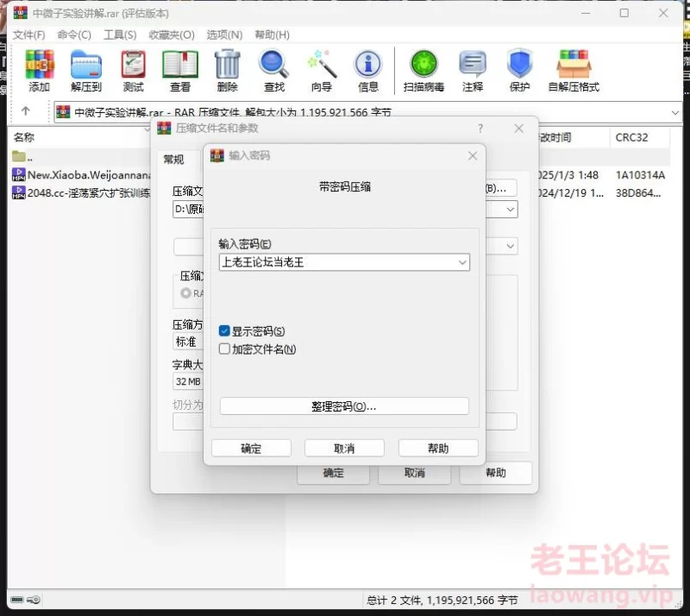
Task: Open the 文件(F) menu
Action: pyautogui.click(x=29, y=35)
